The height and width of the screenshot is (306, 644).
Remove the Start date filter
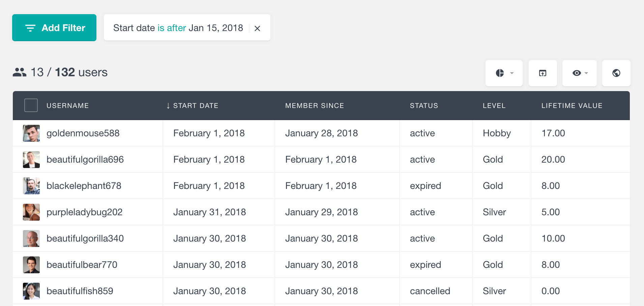(257, 28)
